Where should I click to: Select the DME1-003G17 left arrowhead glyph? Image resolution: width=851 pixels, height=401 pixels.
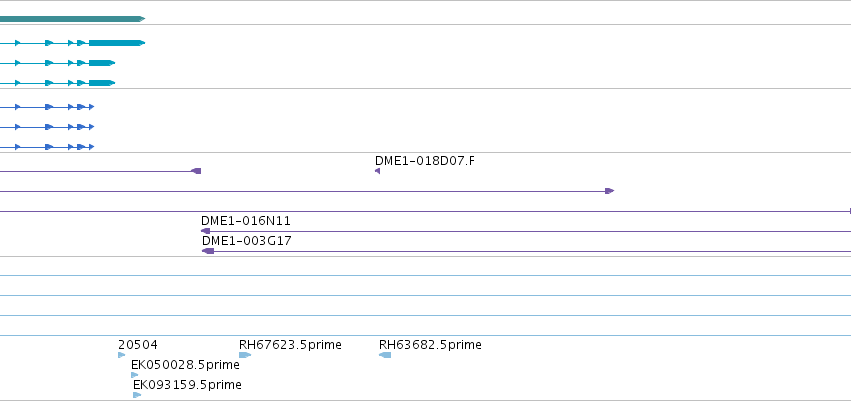(208, 251)
